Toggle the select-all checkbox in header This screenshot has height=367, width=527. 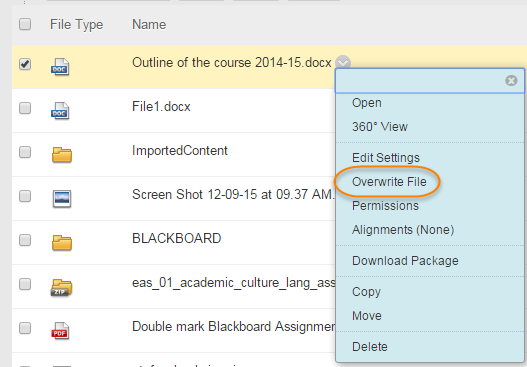pyautogui.click(x=25, y=24)
